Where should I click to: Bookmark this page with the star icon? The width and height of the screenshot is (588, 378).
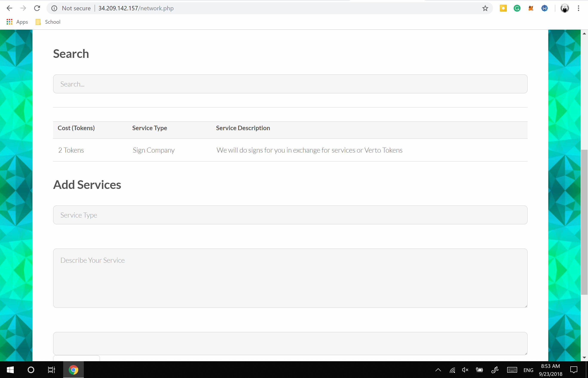485,8
